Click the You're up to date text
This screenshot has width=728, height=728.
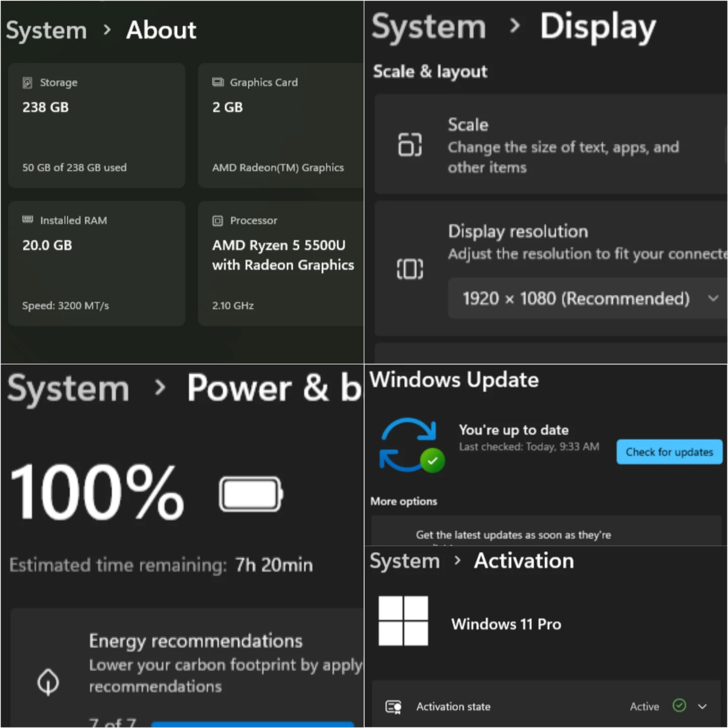(x=514, y=430)
